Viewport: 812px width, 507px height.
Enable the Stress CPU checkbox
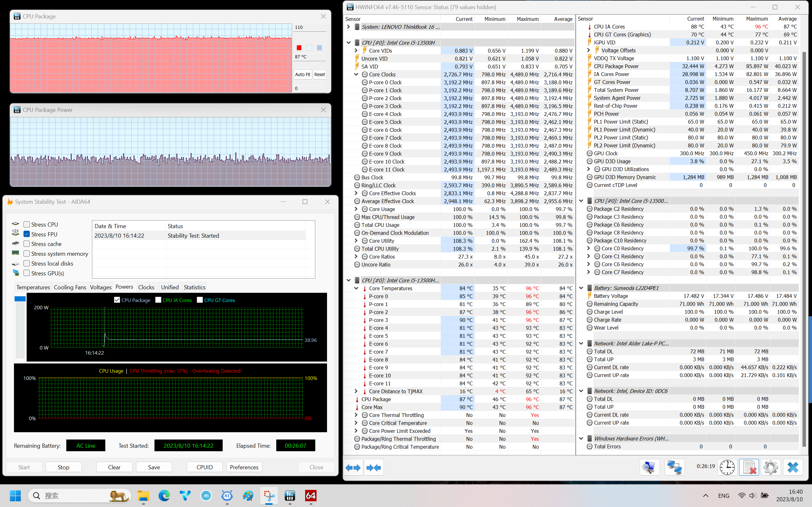coord(27,224)
